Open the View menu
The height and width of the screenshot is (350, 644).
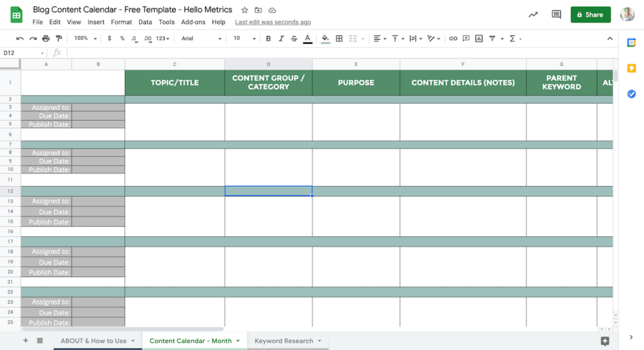[74, 22]
